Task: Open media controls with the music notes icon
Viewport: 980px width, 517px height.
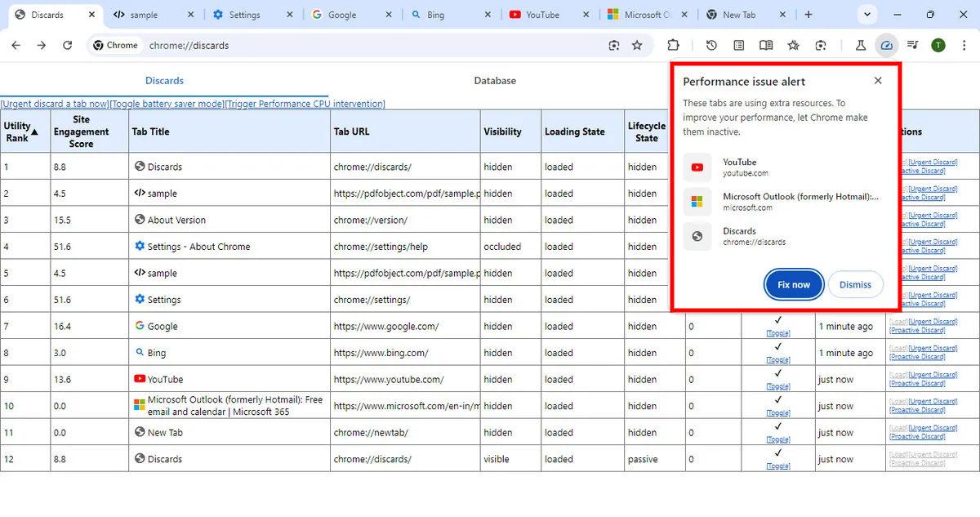Action: [913, 45]
